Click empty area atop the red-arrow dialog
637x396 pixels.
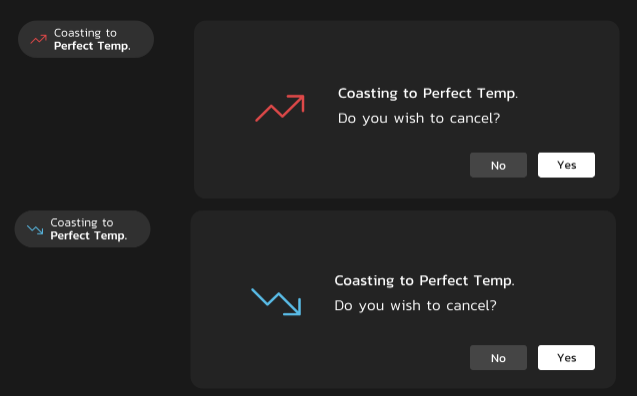point(406,49)
